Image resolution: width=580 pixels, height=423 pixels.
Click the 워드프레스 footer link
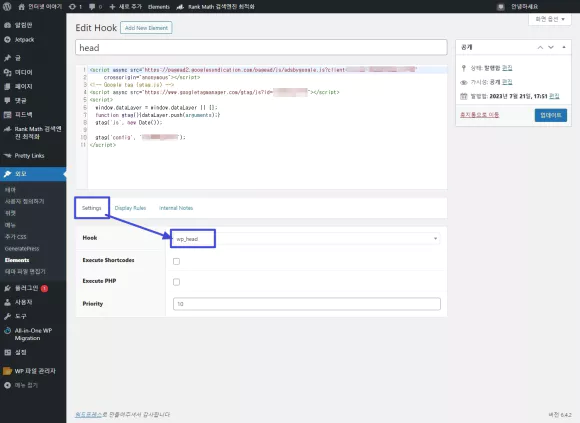coord(88,414)
